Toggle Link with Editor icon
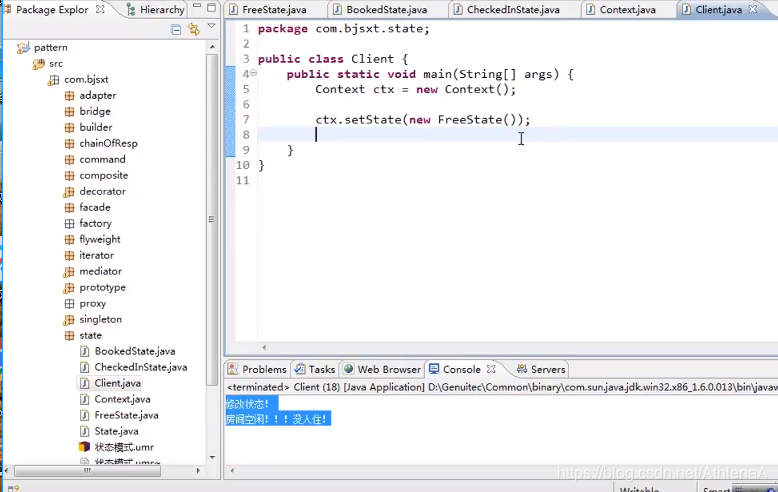Image resolution: width=778 pixels, height=492 pixels. coord(194,30)
